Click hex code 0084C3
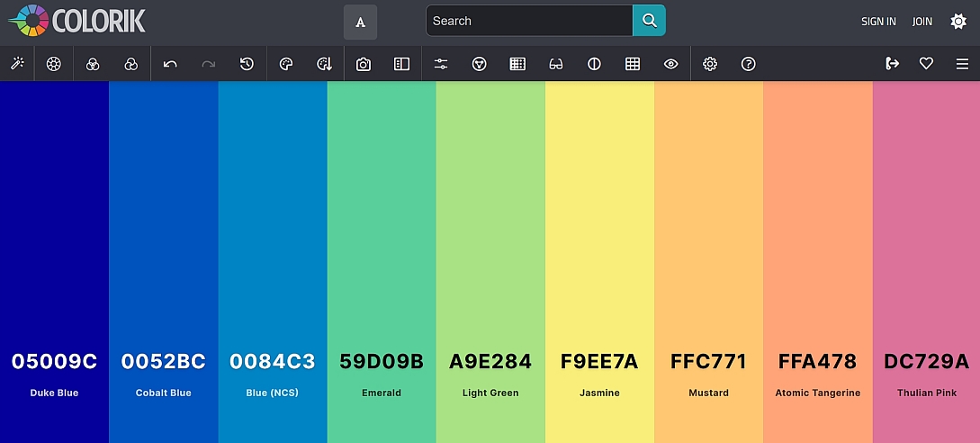 pyautogui.click(x=273, y=361)
